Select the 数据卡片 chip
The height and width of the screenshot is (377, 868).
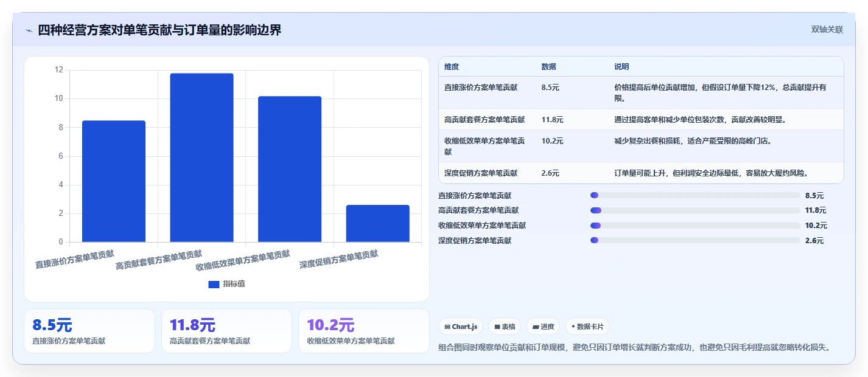pyautogui.click(x=587, y=327)
